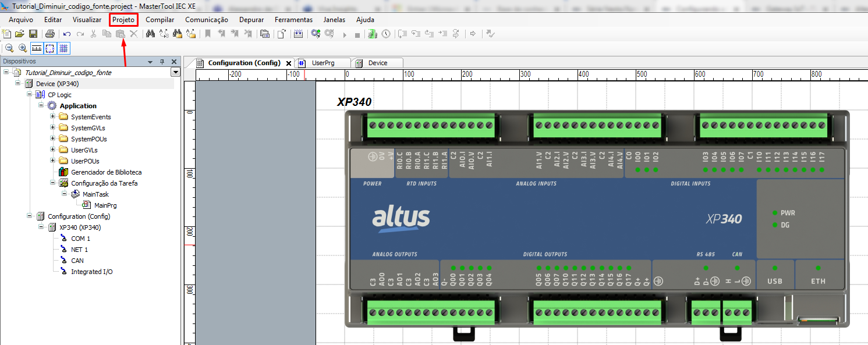Image resolution: width=868 pixels, height=345 pixels.
Task: Undo the last action in the toolbar
Action: (68, 34)
